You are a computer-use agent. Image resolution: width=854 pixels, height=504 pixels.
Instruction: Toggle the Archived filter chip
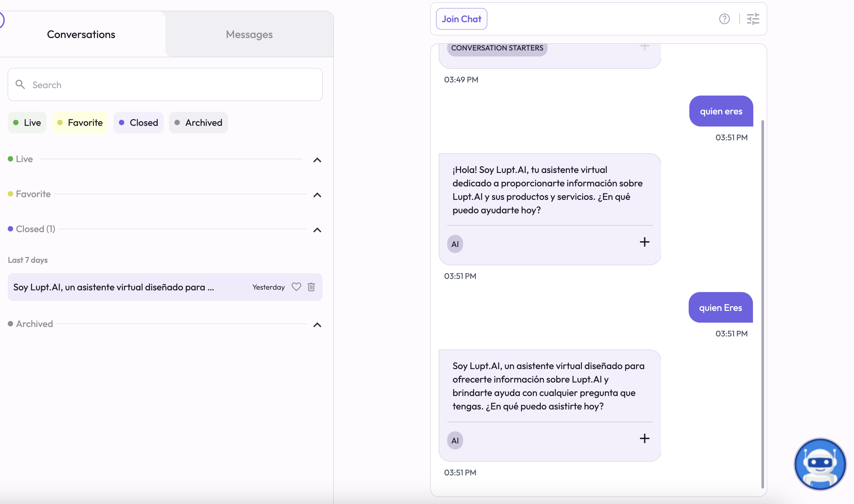pos(198,122)
